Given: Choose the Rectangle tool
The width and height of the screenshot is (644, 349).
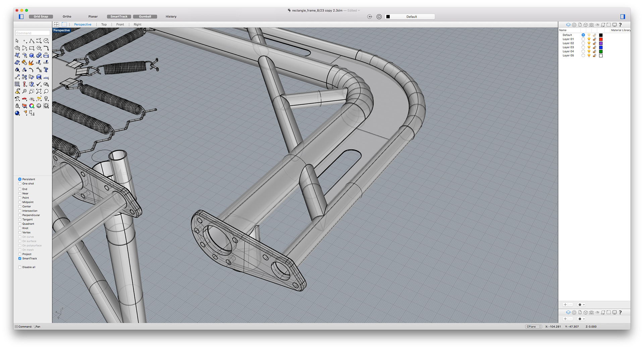Looking at the screenshot, I should pyautogui.click(x=32, y=48).
